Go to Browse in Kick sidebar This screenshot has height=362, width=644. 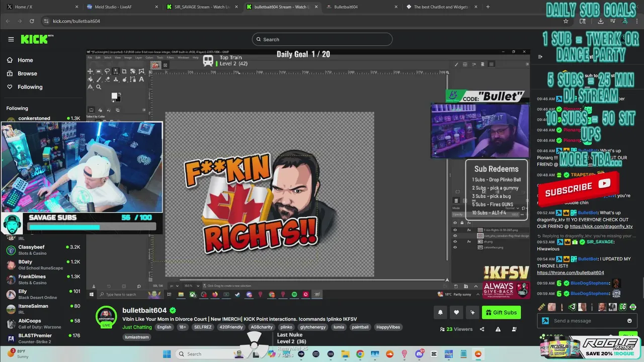pos(27,73)
